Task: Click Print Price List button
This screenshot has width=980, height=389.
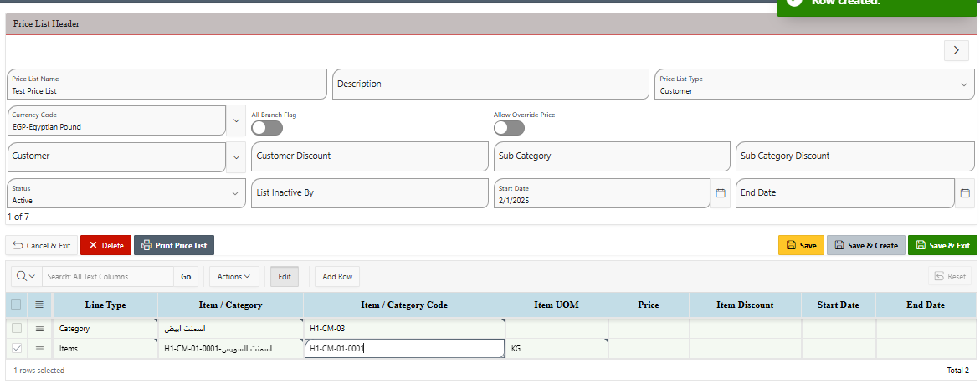Action: click(x=174, y=245)
